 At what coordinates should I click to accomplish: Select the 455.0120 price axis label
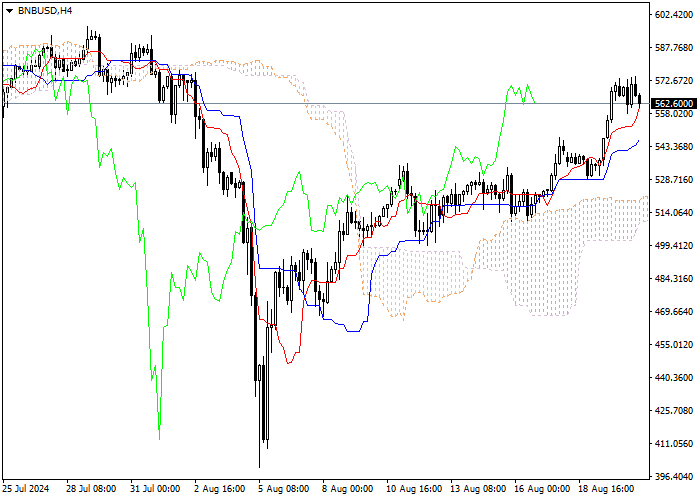[674, 345]
